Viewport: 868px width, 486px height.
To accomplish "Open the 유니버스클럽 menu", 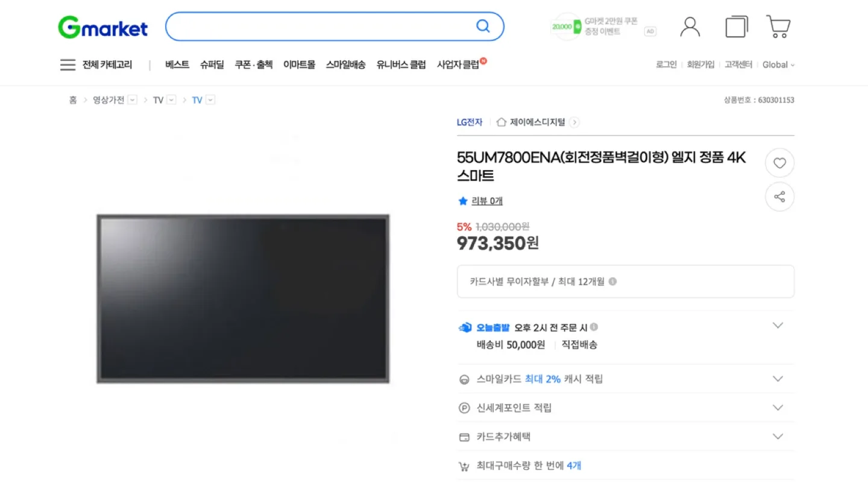I will point(401,65).
